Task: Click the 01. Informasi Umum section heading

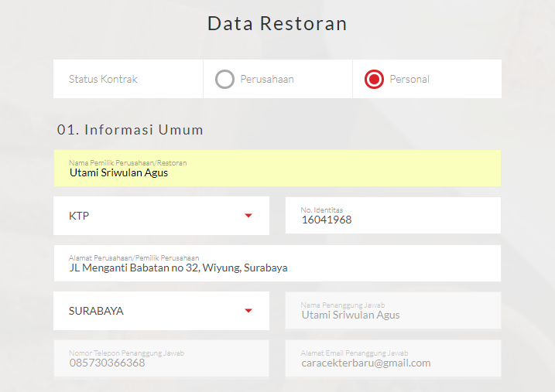Action: coord(130,130)
